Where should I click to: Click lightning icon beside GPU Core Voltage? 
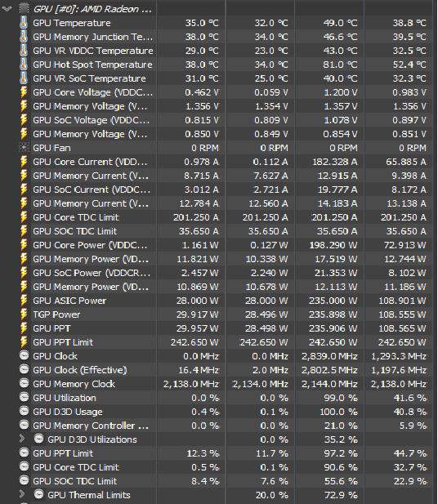(24, 92)
